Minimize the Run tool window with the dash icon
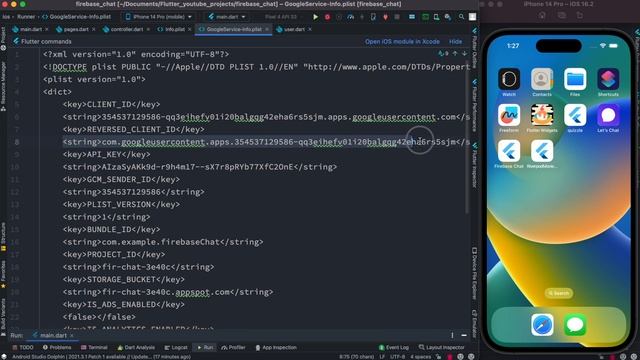Screen dimensions: 640x360 [x=464, y=335]
